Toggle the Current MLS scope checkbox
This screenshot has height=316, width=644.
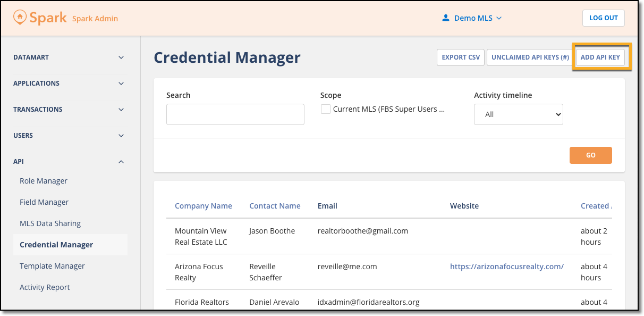(x=326, y=109)
